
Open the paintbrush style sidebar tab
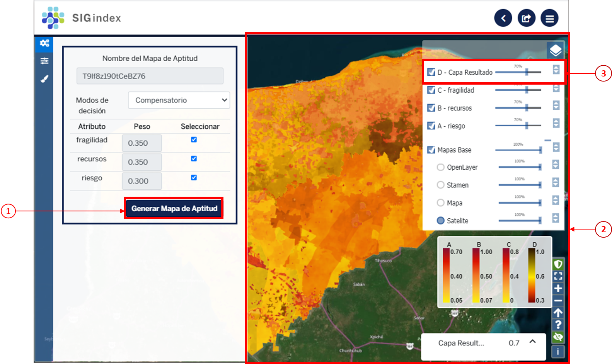coord(44,79)
